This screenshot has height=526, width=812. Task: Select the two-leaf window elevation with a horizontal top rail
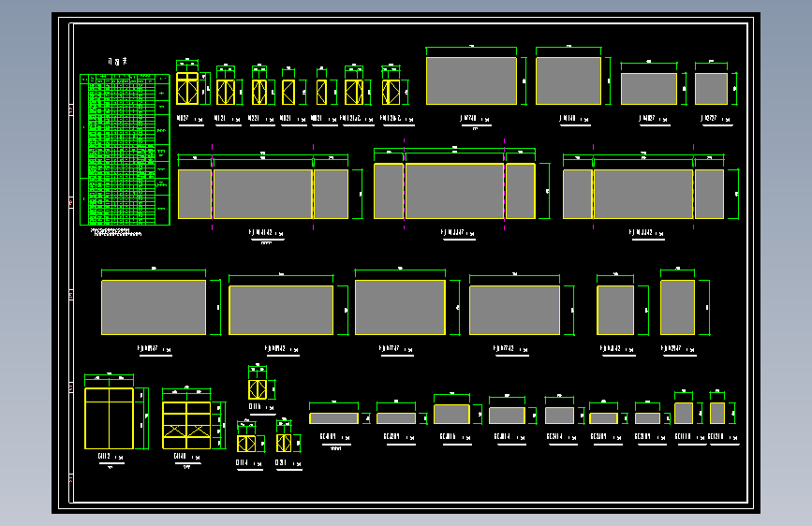pos(110,418)
